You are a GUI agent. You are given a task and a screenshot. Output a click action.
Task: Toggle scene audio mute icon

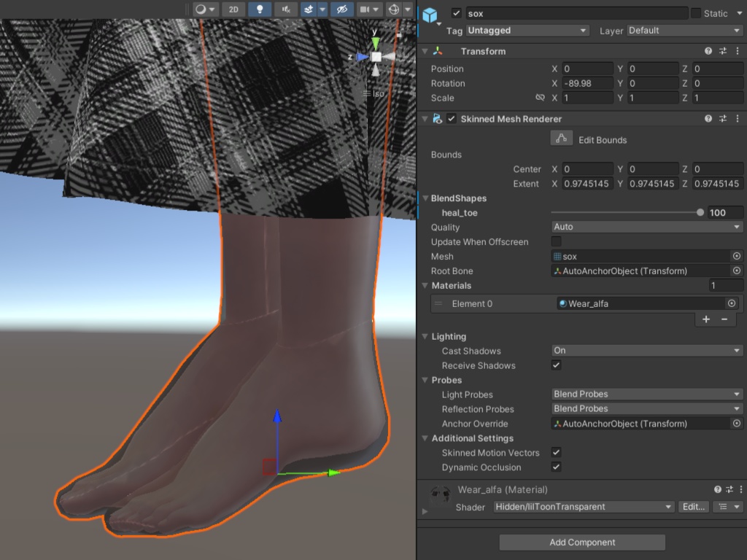click(x=287, y=9)
